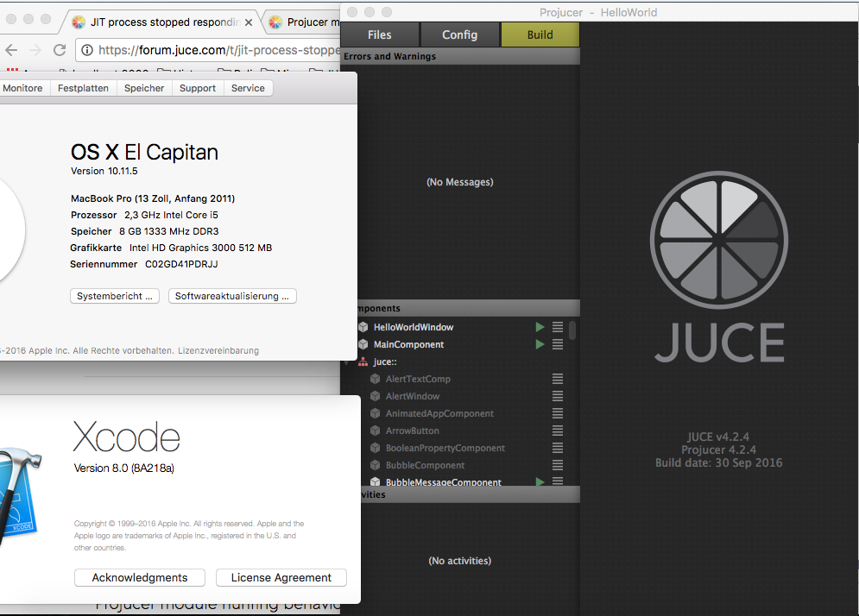This screenshot has height=616, width=859.
Task: Launch MainComponent preview with green play arrow
Action: tap(540, 344)
